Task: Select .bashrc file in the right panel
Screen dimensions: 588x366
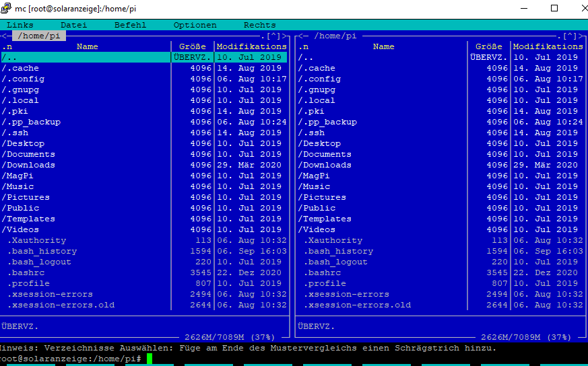Action: tap(321, 272)
